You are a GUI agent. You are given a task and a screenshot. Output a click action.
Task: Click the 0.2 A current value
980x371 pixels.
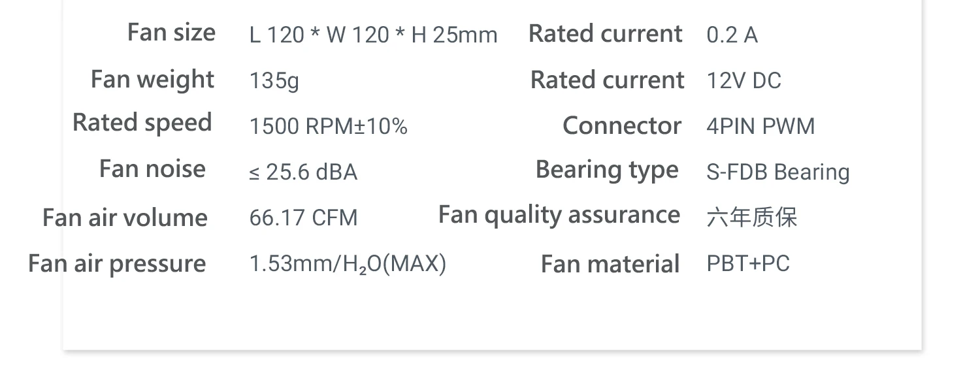(732, 35)
